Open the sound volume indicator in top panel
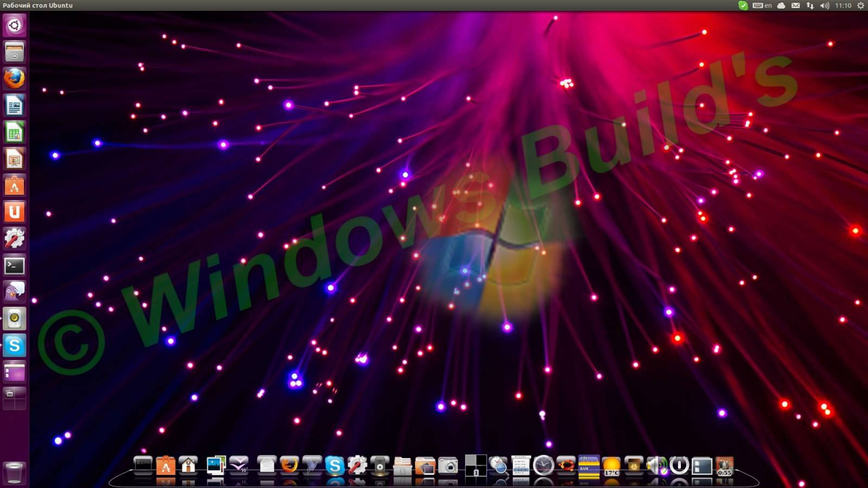The width and height of the screenshot is (868, 488). click(825, 5)
